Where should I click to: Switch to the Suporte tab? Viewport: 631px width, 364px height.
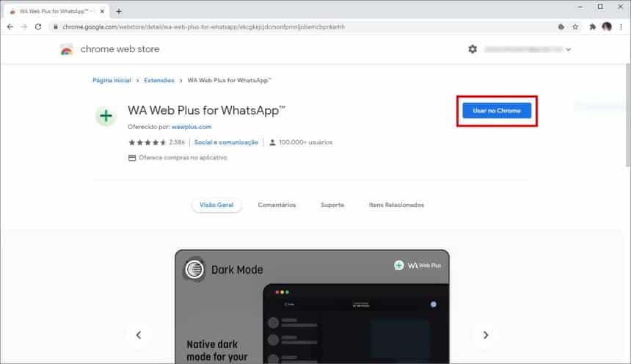332,205
